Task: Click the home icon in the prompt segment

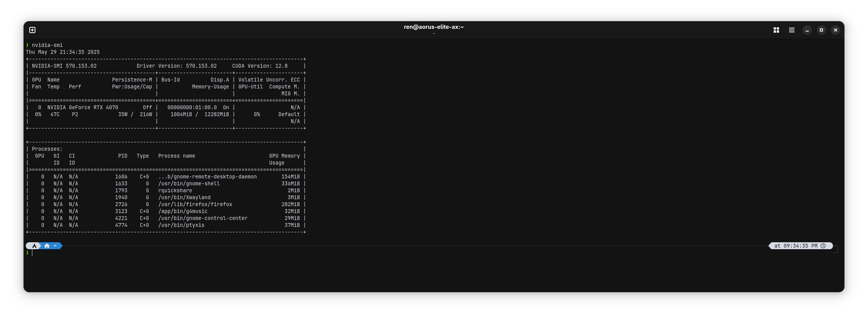Action: 47,246
